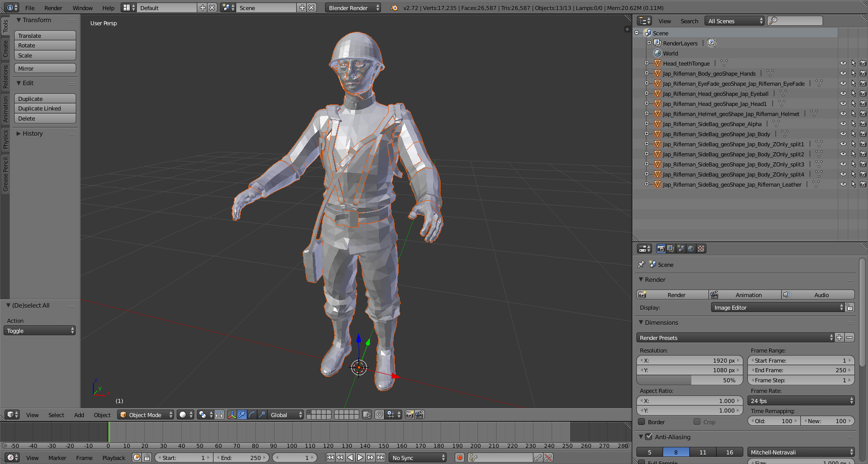
Task: Toggle visibility of Head_teethTongue object
Action: [843, 63]
